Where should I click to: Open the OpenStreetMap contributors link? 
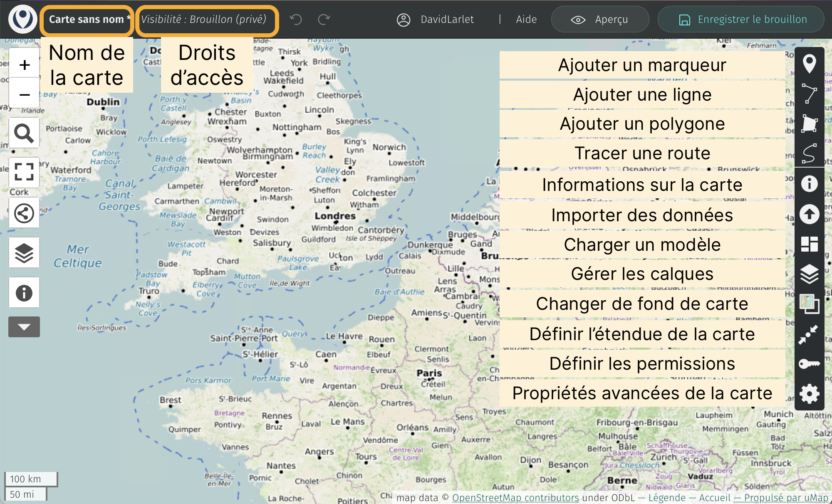tap(515, 498)
